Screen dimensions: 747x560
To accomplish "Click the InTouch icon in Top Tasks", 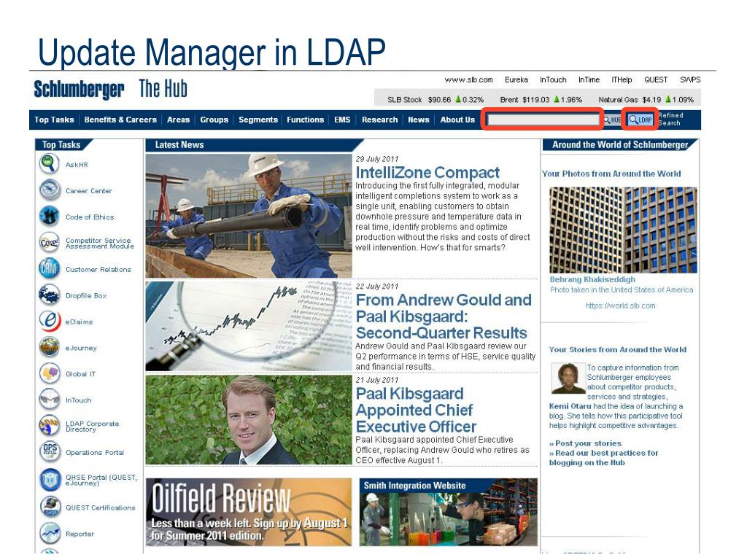I will coord(49,400).
